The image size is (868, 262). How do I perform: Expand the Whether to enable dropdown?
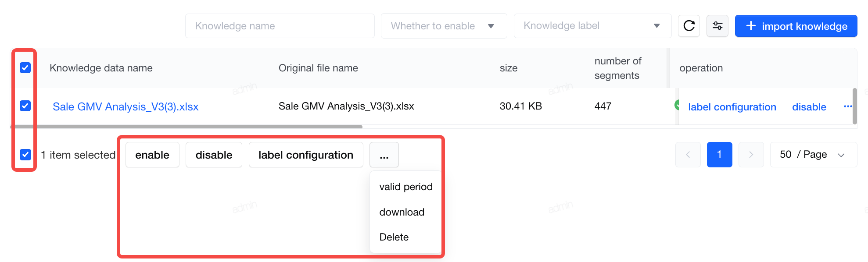coord(444,26)
